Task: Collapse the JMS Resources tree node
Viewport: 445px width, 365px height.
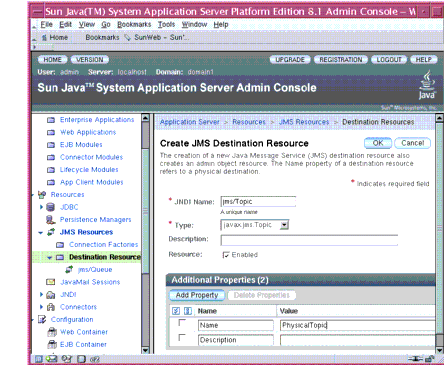Action: (41, 233)
